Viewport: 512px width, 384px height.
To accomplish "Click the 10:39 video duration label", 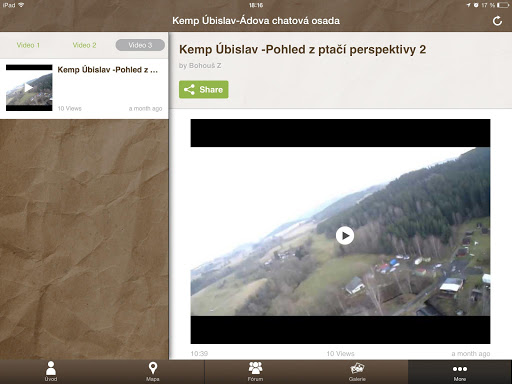I will [x=199, y=354].
